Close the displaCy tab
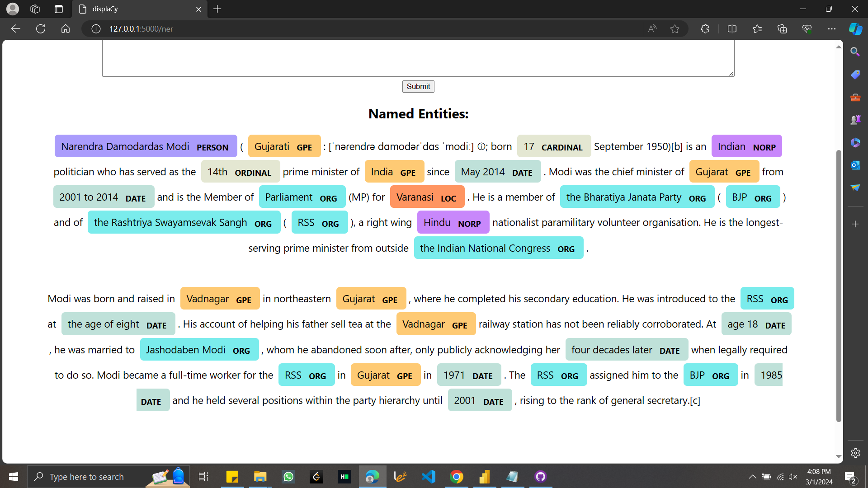Viewport: 868px width, 488px height. coord(198,9)
